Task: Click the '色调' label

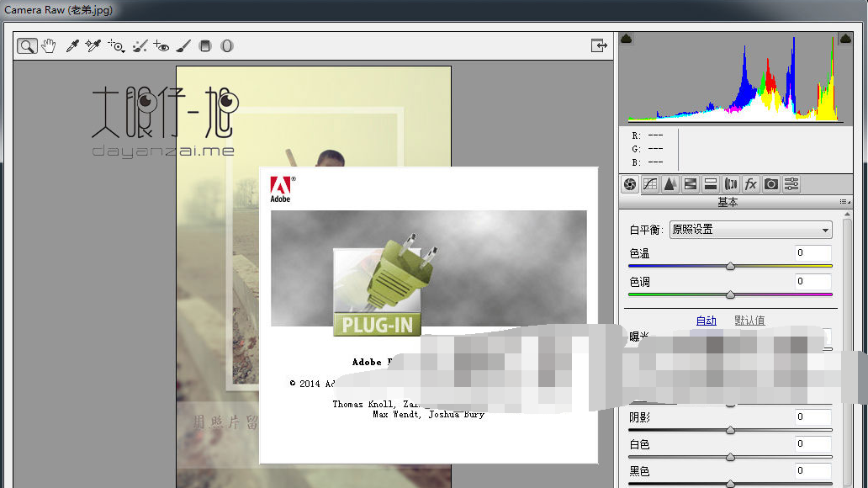Action: [x=639, y=282]
